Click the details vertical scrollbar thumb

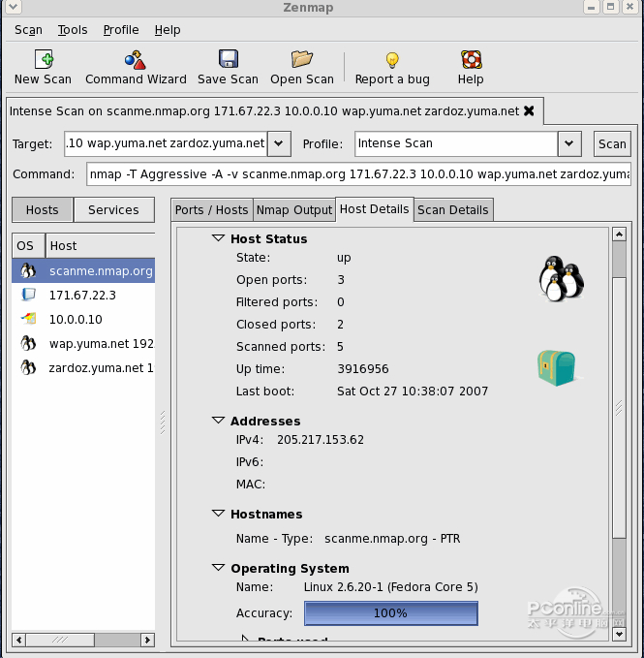coord(619,407)
